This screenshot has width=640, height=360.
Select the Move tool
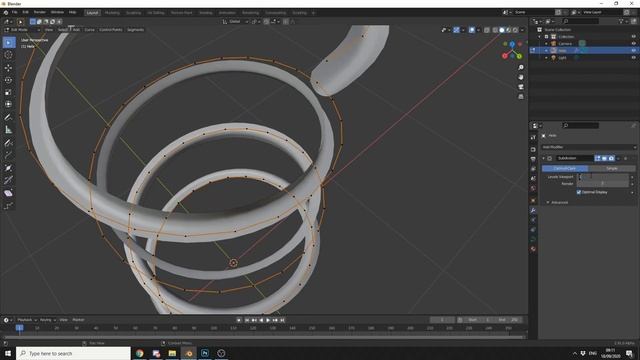pyautogui.click(x=9, y=68)
